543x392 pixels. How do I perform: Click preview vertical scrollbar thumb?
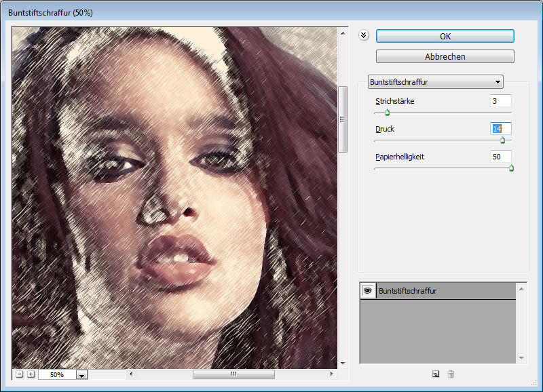pos(343,119)
